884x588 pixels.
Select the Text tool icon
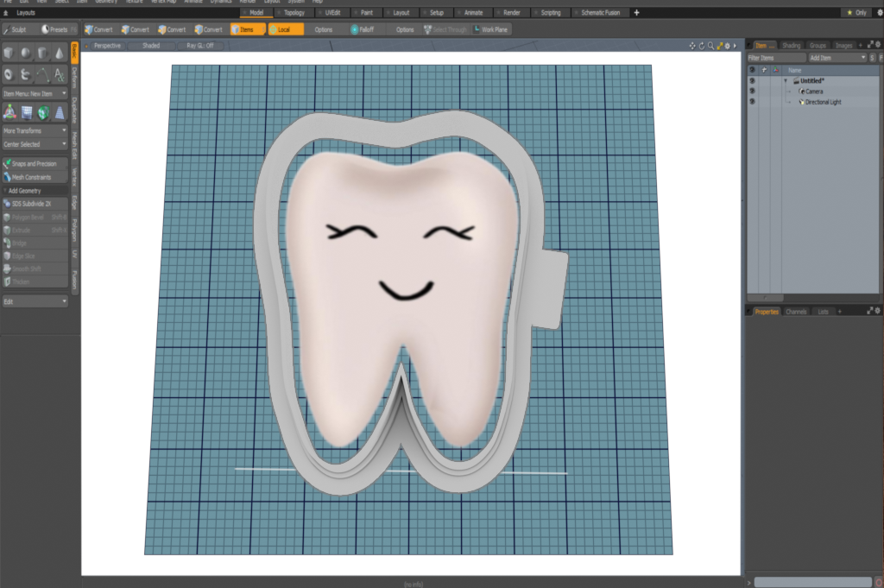[x=60, y=74]
